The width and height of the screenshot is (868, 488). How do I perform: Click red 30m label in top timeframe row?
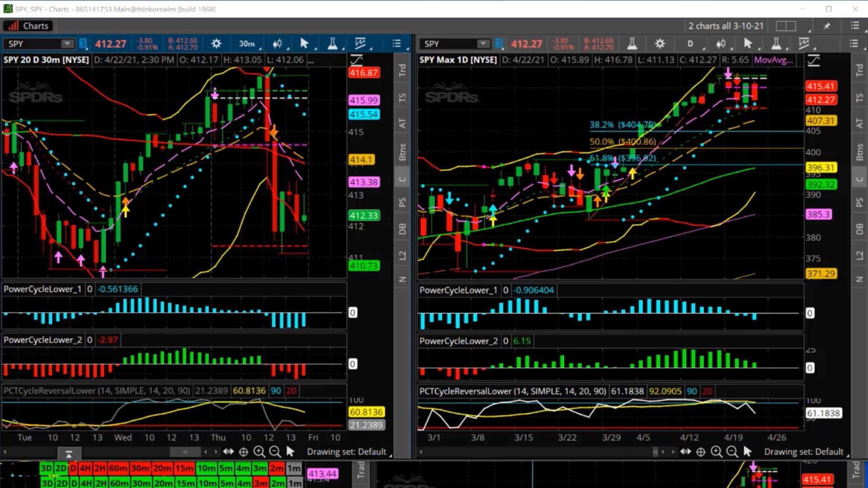click(140, 469)
